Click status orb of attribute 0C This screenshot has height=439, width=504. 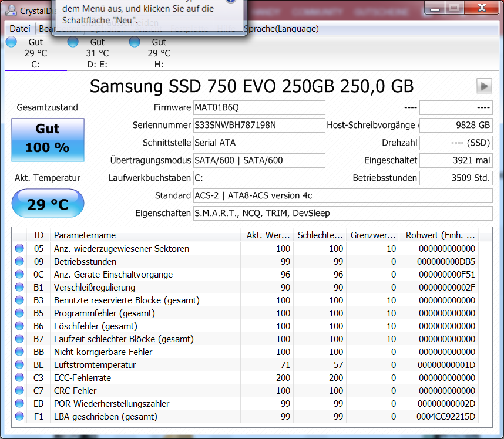[x=19, y=274]
